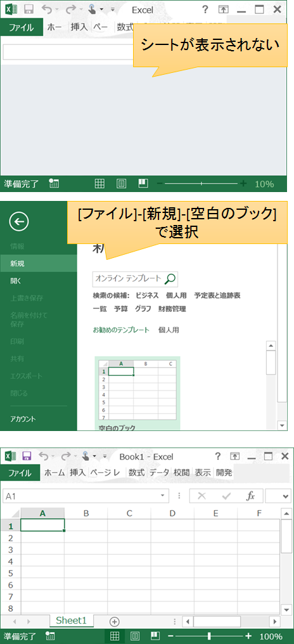Open Help in the Book1 window
The image size is (294, 644).
pos(217,456)
